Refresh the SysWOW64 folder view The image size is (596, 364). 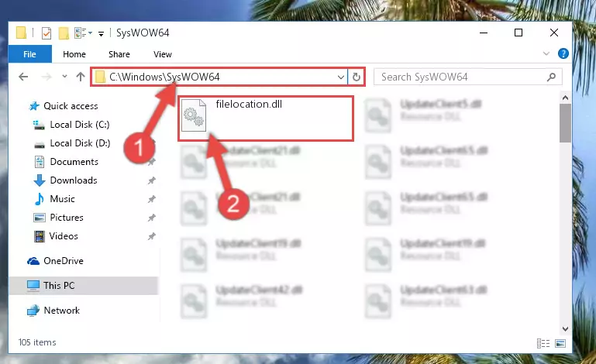357,77
